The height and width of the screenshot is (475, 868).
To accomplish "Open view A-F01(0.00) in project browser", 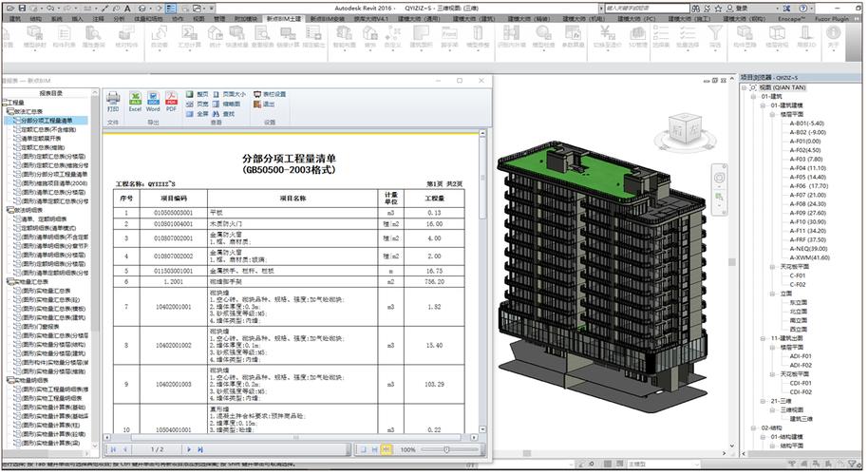I will coord(804,142).
